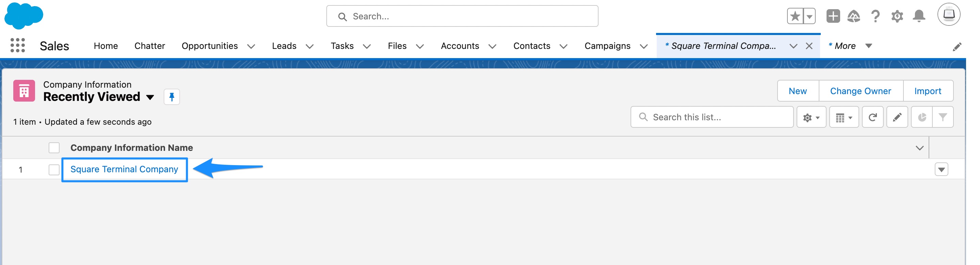This screenshot has width=980, height=265.
Task: Open the Recently Viewed list view picker
Action: (150, 97)
